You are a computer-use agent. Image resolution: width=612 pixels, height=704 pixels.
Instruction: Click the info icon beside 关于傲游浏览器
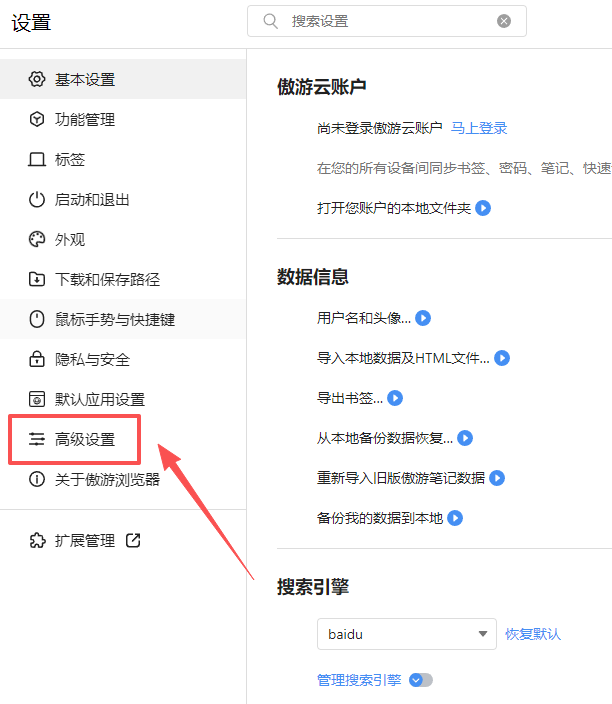[x=37, y=479]
